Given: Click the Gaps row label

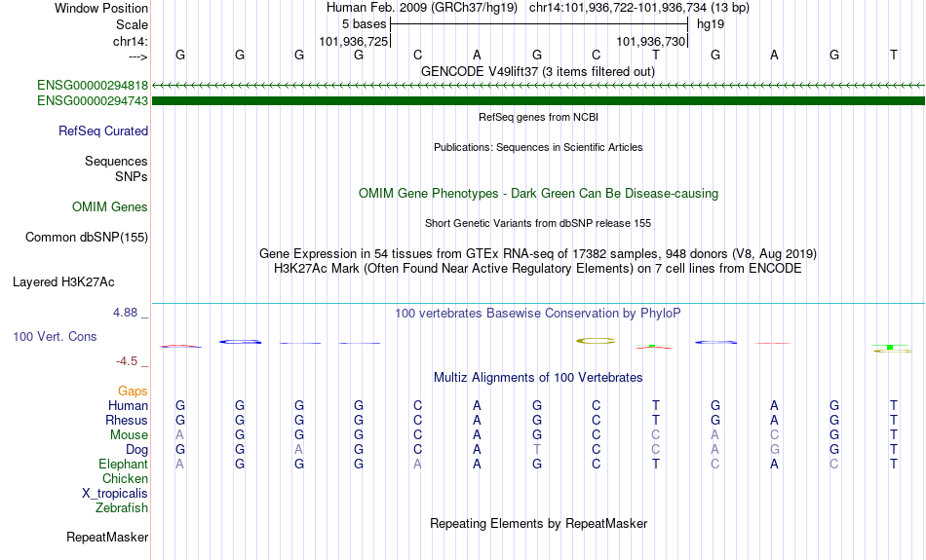Looking at the screenshot, I should (x=133, y=392).
